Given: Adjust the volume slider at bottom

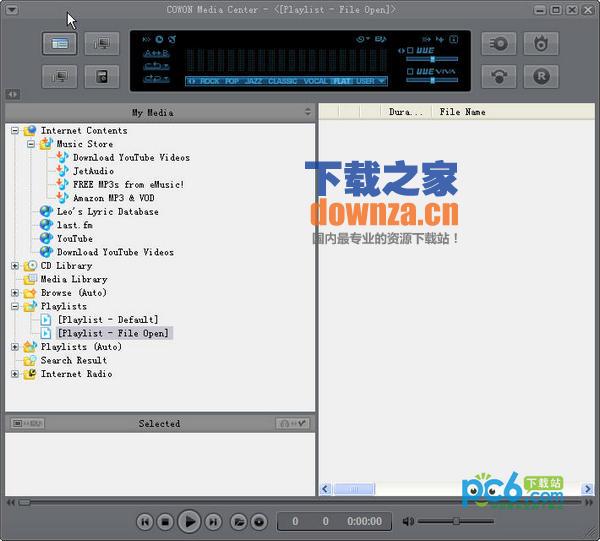Looking at the screenshot, I should (456, 521).
